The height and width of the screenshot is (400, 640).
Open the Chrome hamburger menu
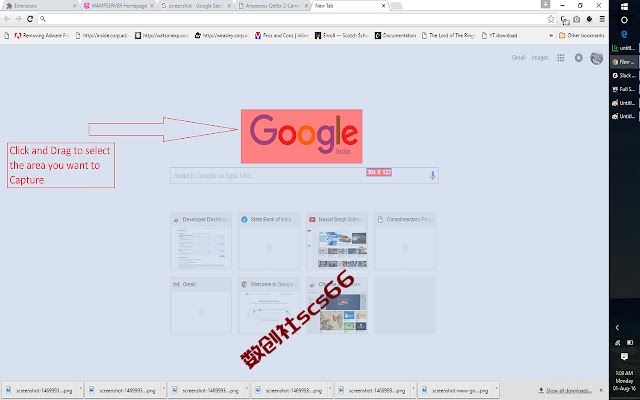(602, 19)
